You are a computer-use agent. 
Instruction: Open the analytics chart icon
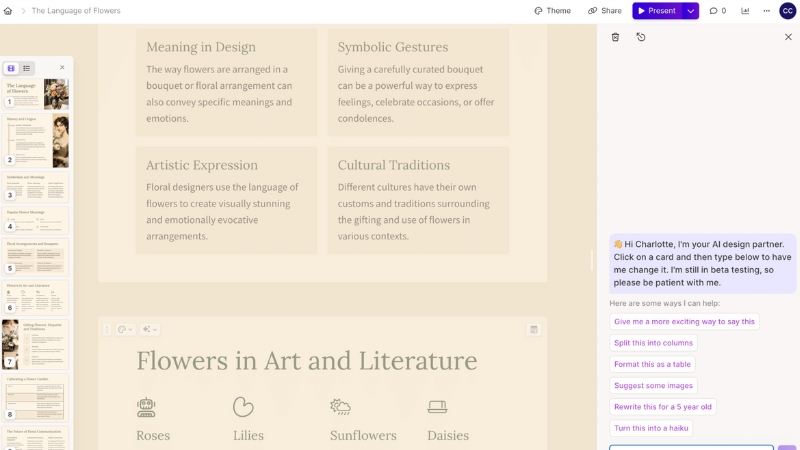(x=745, y=11)
